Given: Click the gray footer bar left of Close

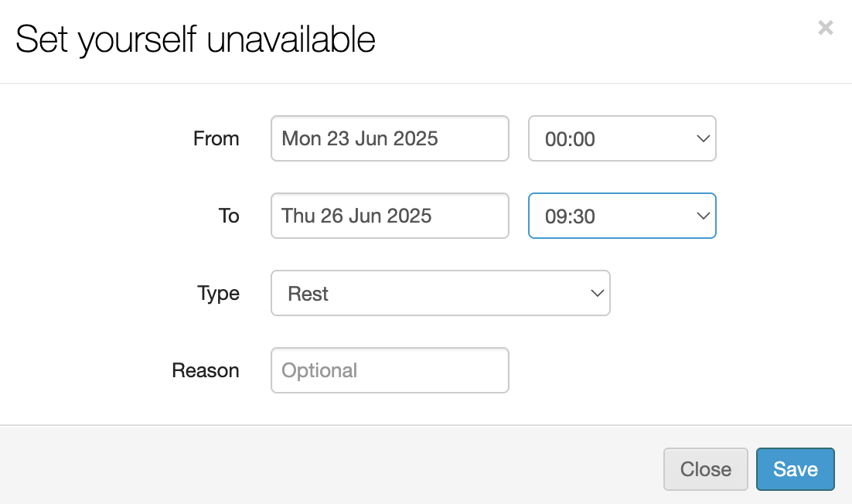Looking at the screenshot, I should (x=325, y=468).
